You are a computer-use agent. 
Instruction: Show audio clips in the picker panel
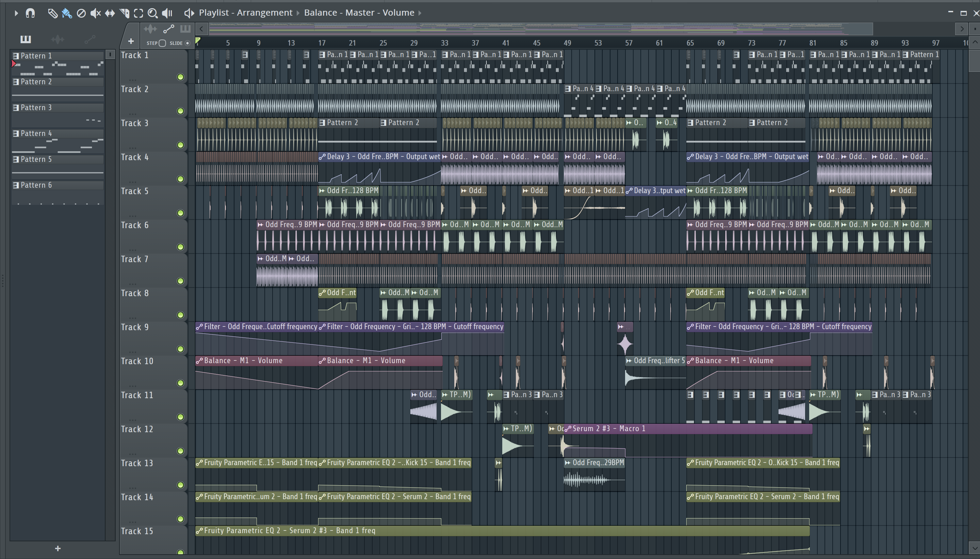[58, 39]
